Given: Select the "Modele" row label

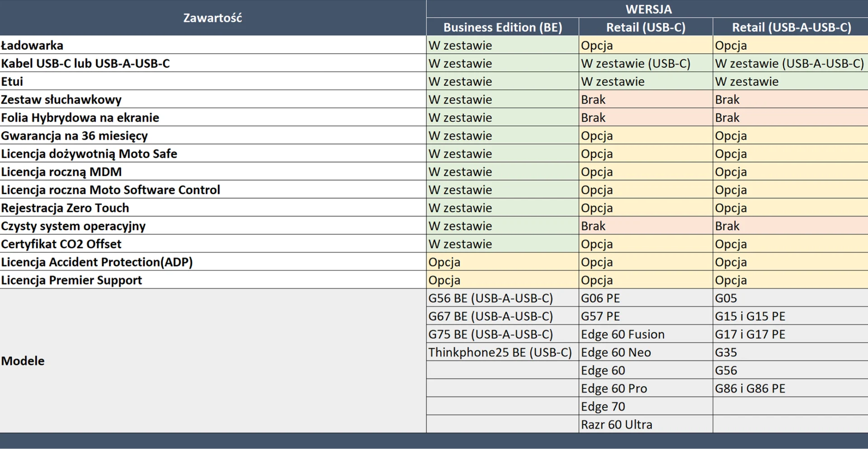Looking at the screenshot, I should [x=213, y=361].
